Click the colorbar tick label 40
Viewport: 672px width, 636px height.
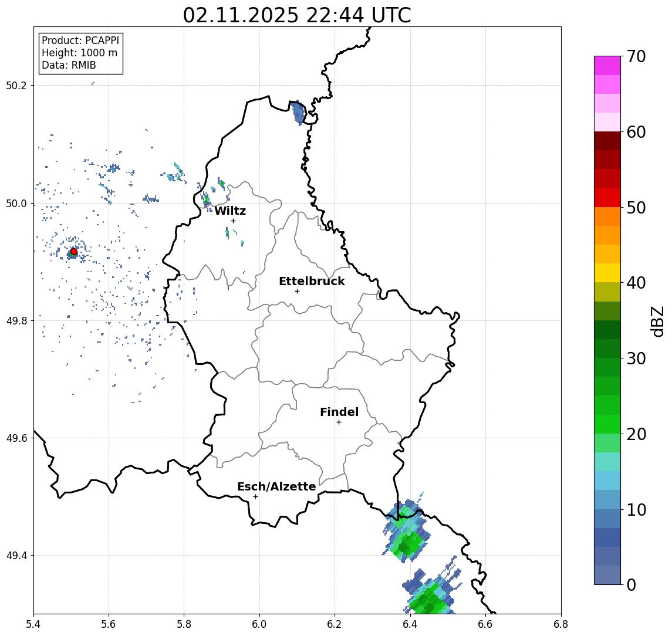tap(636, 283)
